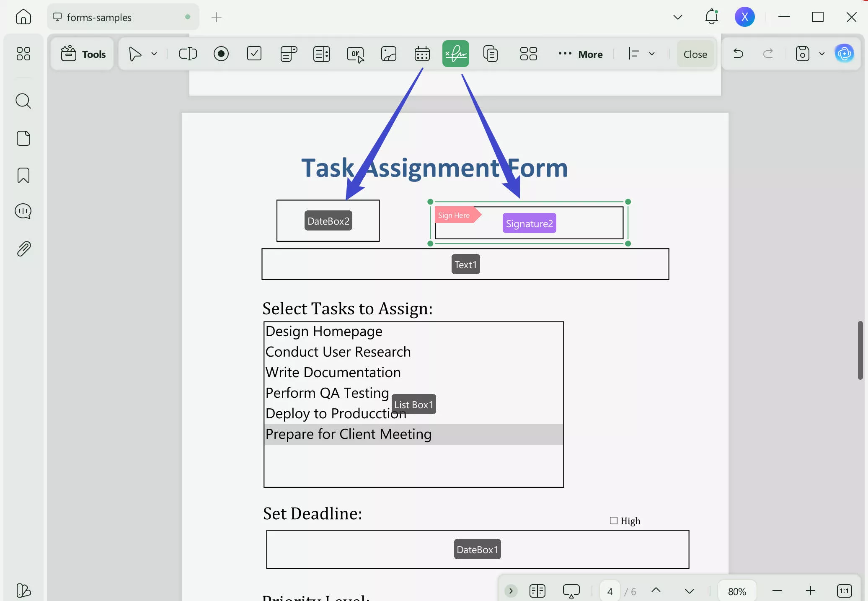868x601 pixels.
Task: Pick the image field tool
Action: click(388, 54)
